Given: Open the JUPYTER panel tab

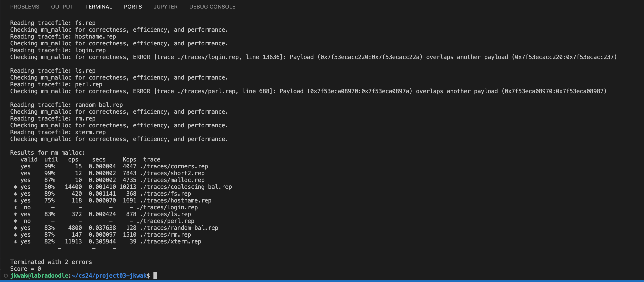Looking at the screenshot, I should coord(165,7).
